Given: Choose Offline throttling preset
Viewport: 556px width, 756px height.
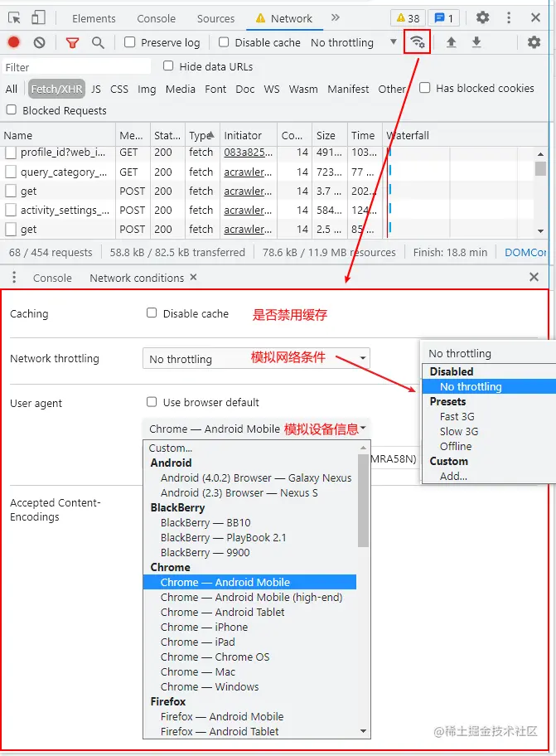Looking at the screenshot, I should point(455,447).
